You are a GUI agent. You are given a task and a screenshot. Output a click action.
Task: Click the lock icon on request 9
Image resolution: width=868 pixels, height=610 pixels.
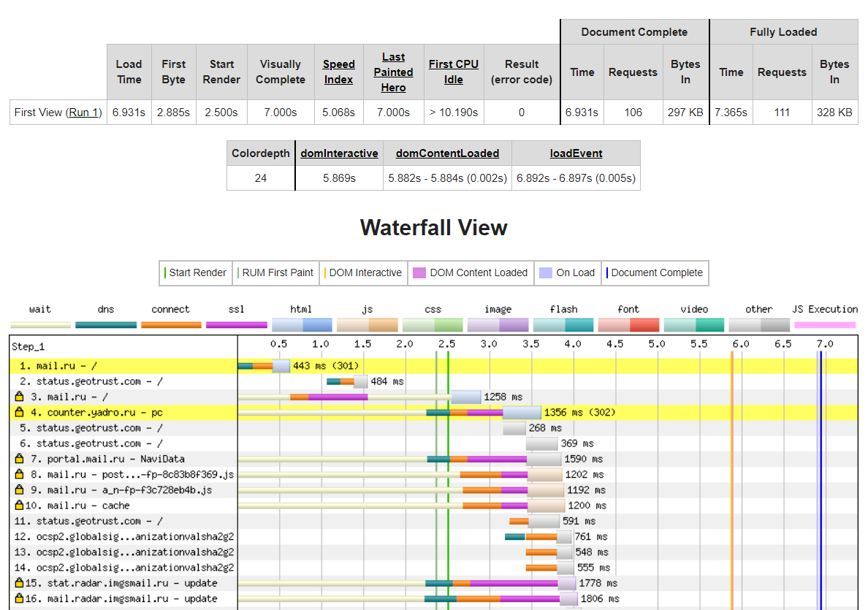click(20, 489)
